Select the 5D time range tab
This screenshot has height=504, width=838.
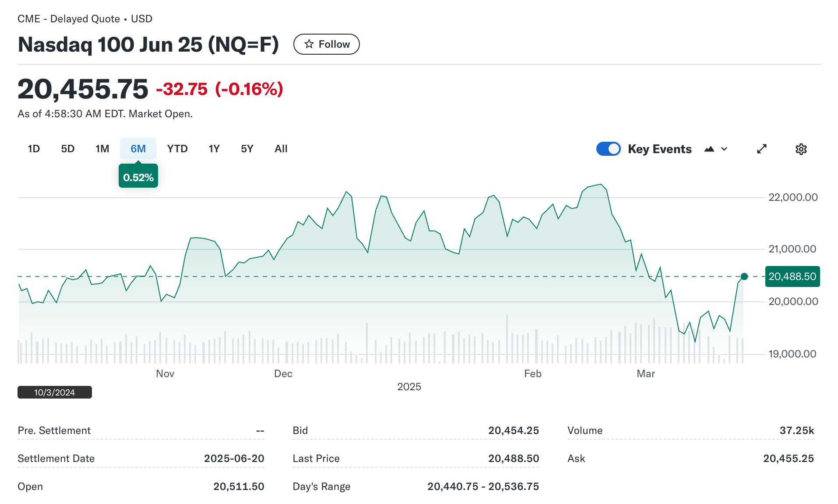68,149
